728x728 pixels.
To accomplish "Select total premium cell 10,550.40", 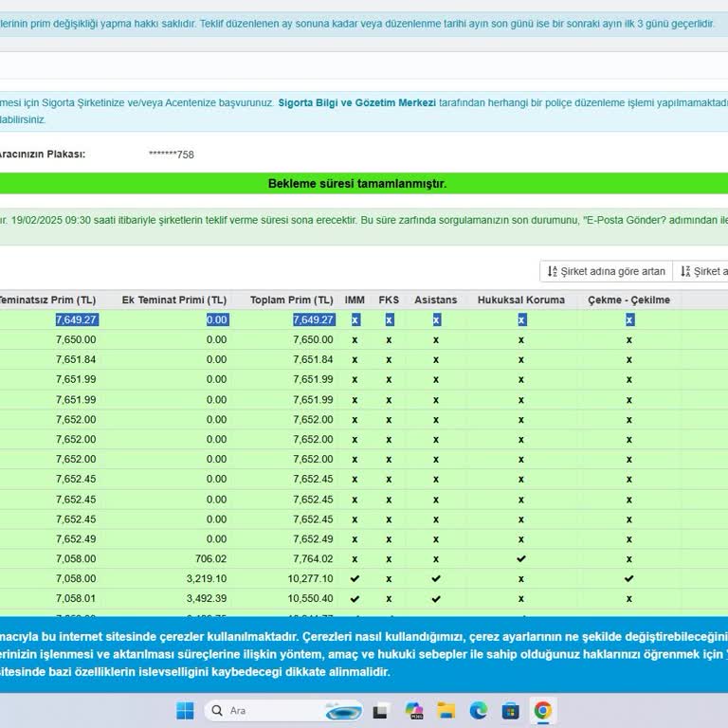I will [310, 599].
